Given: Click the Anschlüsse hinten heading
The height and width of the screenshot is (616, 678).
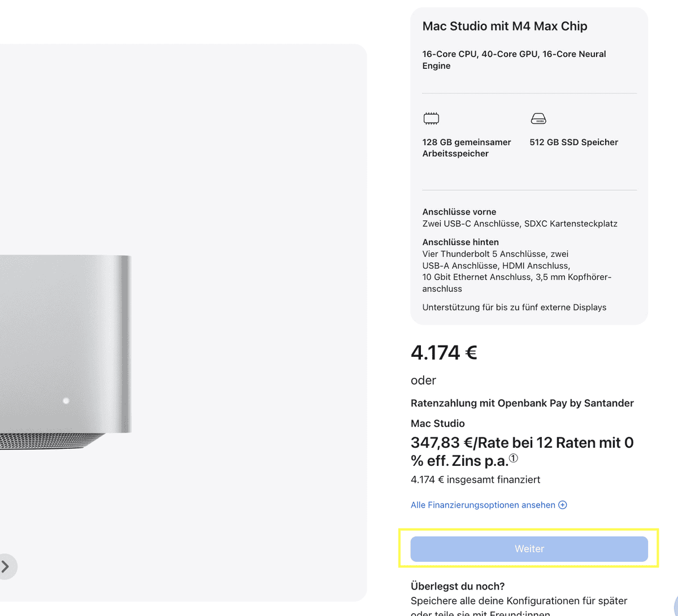Looking at the screenshot, I should click(460, 242).
